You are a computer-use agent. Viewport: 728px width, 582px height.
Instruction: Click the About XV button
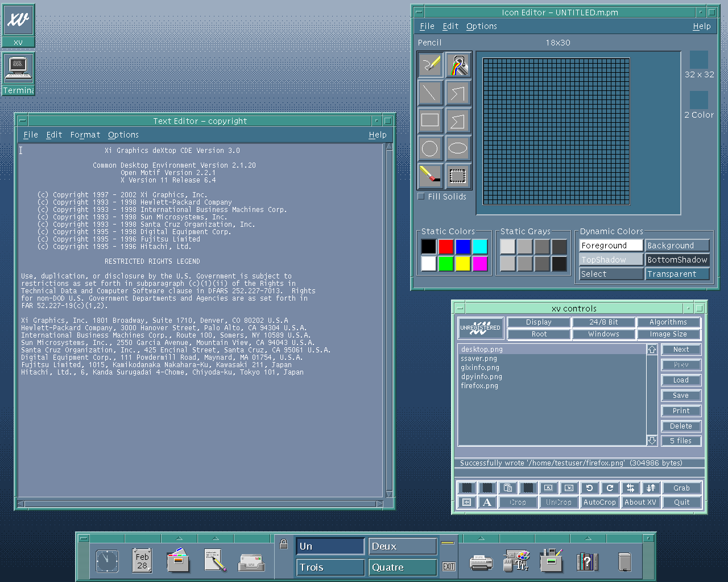click(640, 502)
